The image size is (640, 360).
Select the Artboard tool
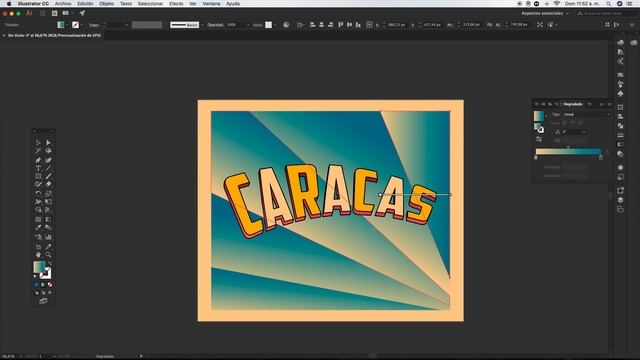[x=38, y=247]
